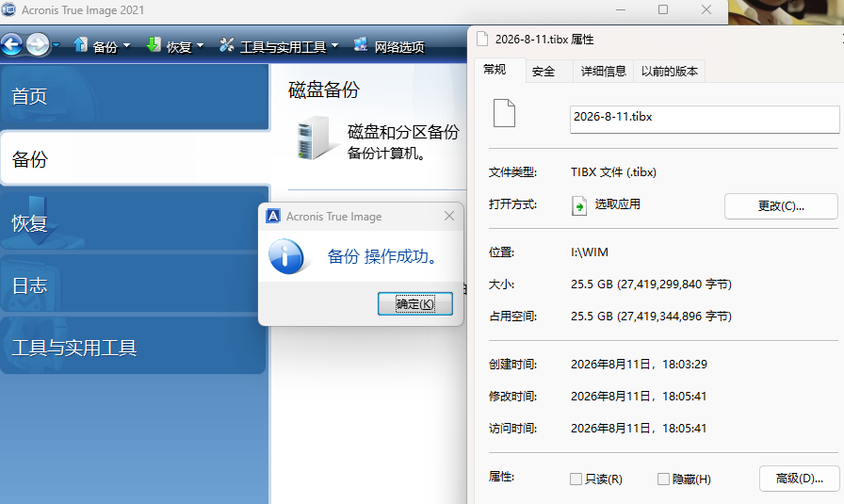The height and width of the screenshot is (504, 844).
Task: Click the 高级(D)... button
Action: click(800, 479)
